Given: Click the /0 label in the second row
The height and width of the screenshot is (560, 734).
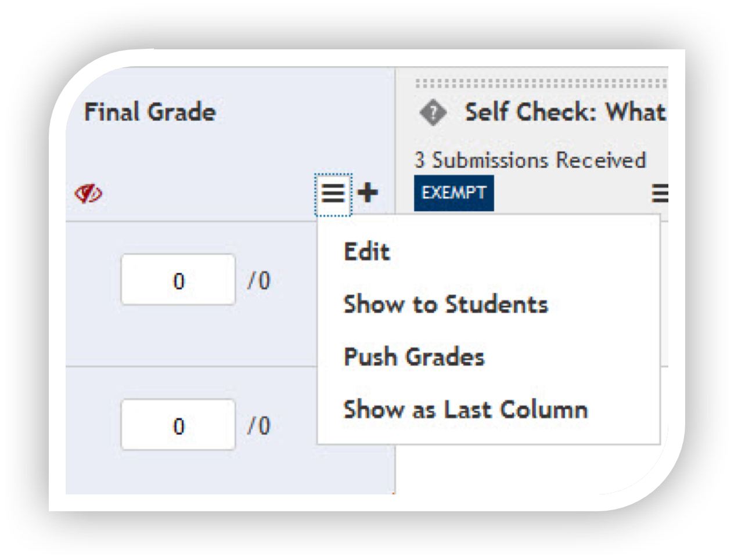Looking at the screenshot, I should 259,427.
